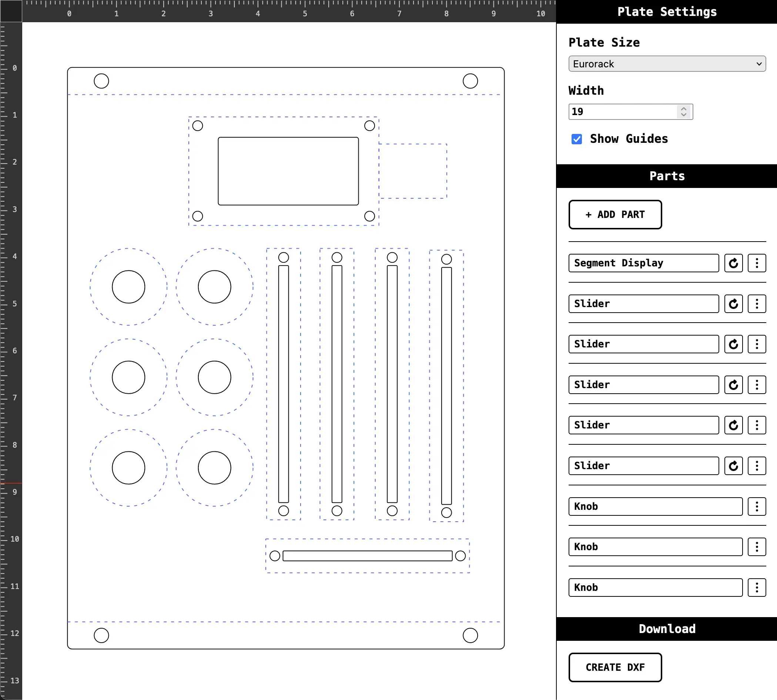
Task: Select the horizontal slider slot near plate bottom
Action: point(368,556)
